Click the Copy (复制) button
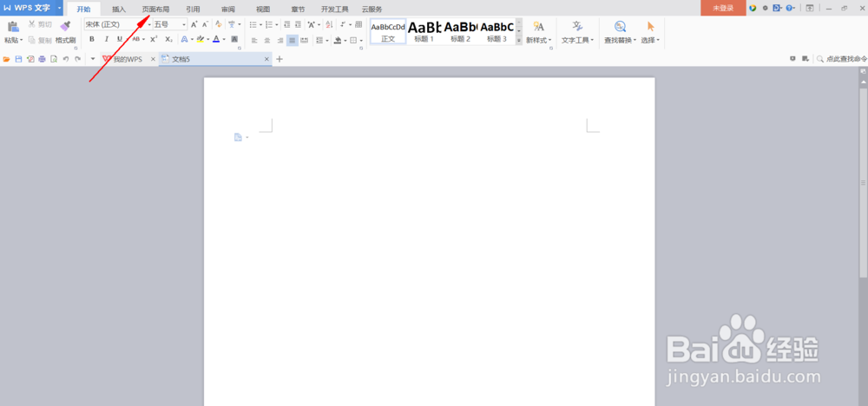This screenshot has width=868, height=406. tap(40, 40)
